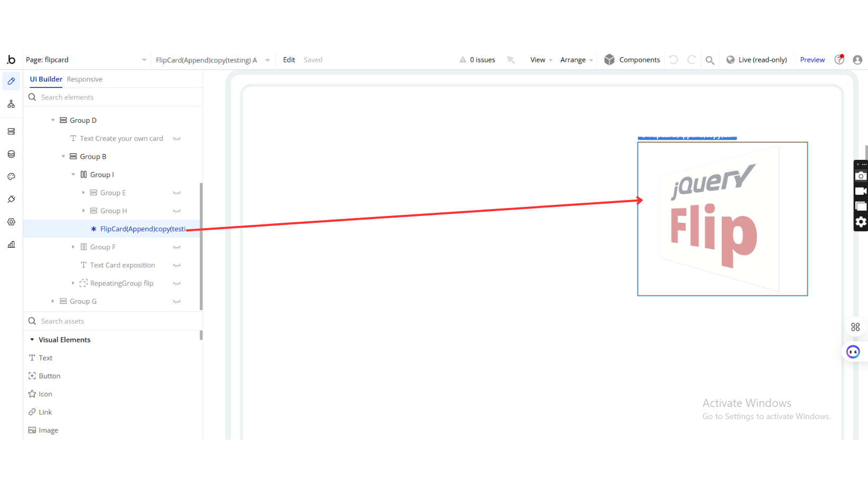This screenshot has height=489, width=868.
Task: Open the Workflow tab in sidebar
Action: point(11,104)
